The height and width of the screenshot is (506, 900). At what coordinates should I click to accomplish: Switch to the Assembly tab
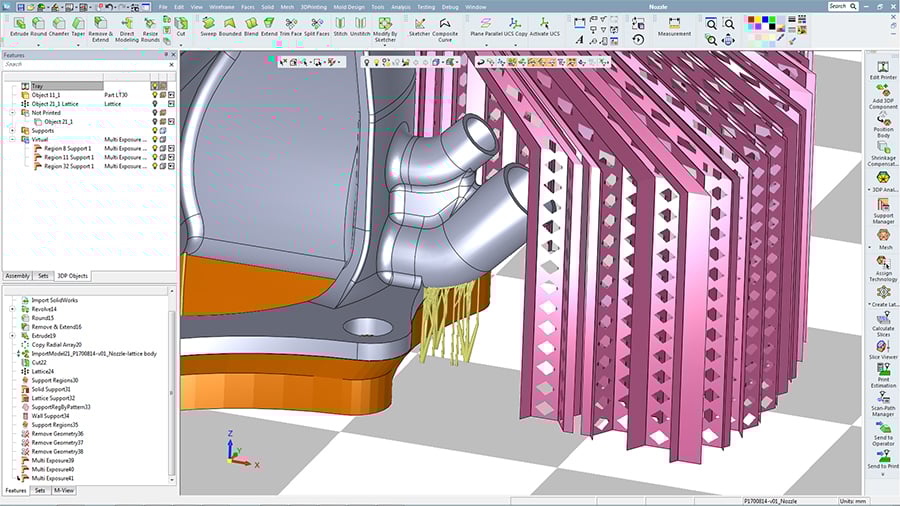17,276
